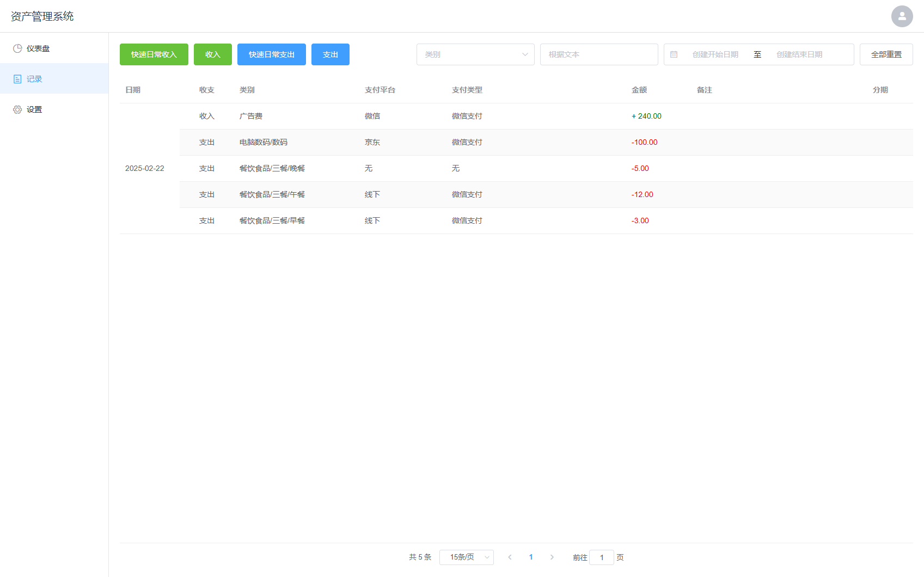The image size is (924, 577).
Task: Click the 支付平台 column header
Action: pyautogui.click(x=380, y=90)
